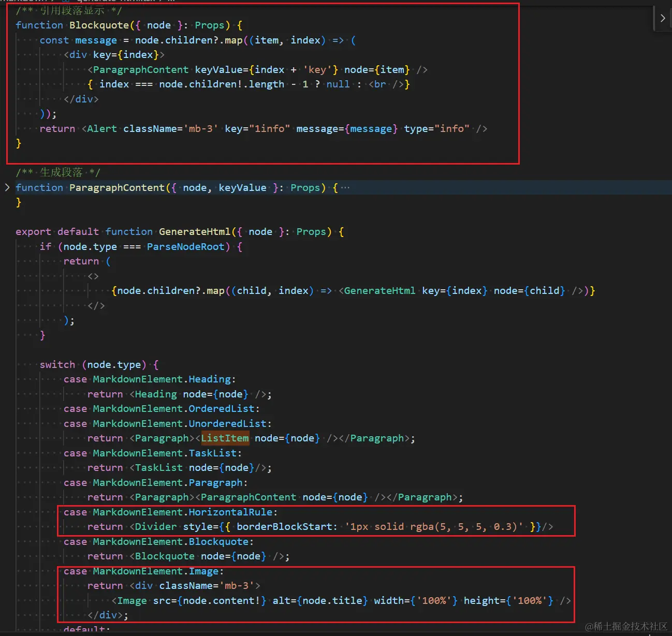672x636 pixels.
Task: Expand the folded ParagraphContent function chevron
Action: (x=7, y=187)
